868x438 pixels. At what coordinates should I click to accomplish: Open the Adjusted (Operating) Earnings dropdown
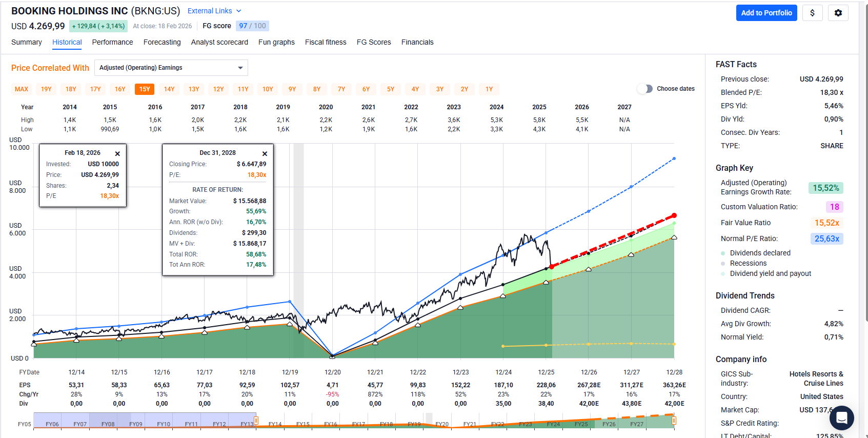tap(171, 68)
